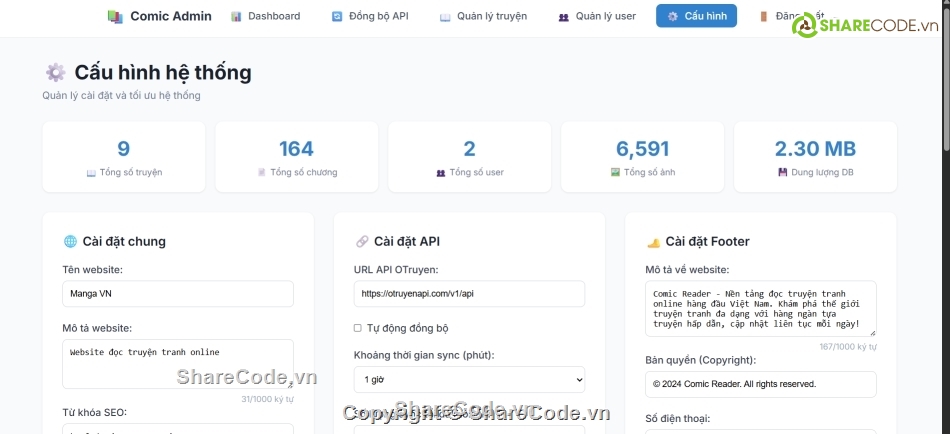Click the Từ khóa SEO input field

[x=178, y=429]
